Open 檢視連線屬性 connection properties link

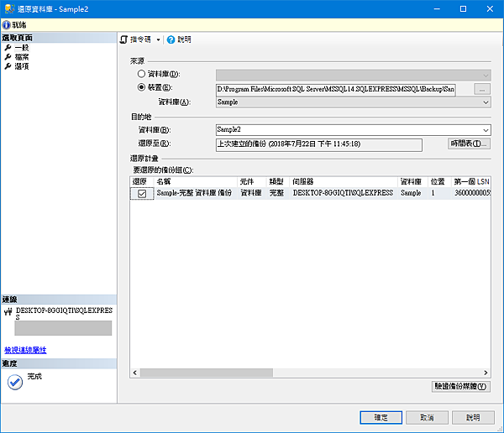(x=25, y=350)
